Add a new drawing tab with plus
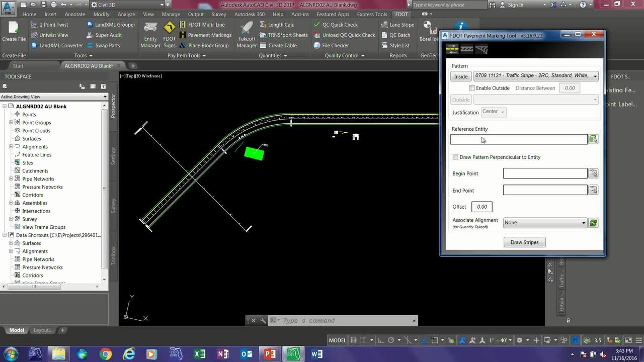644x362 pixels. 133,66
